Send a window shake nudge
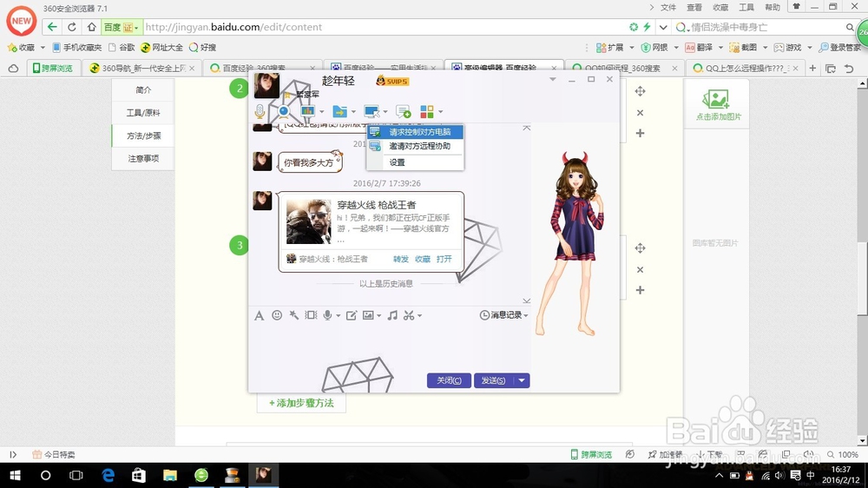 pyautogui.click(x=311, y=315)
